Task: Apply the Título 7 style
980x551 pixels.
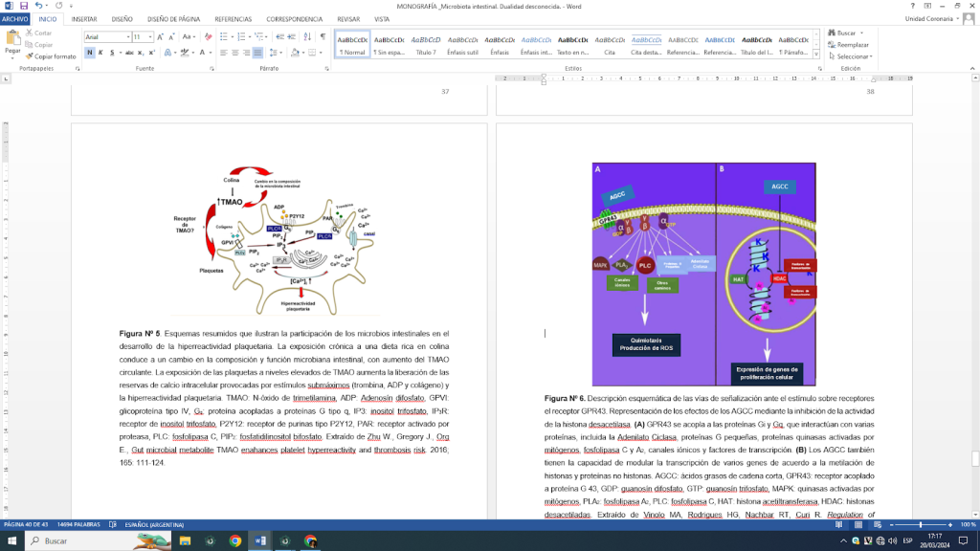Action: [426, 45]
